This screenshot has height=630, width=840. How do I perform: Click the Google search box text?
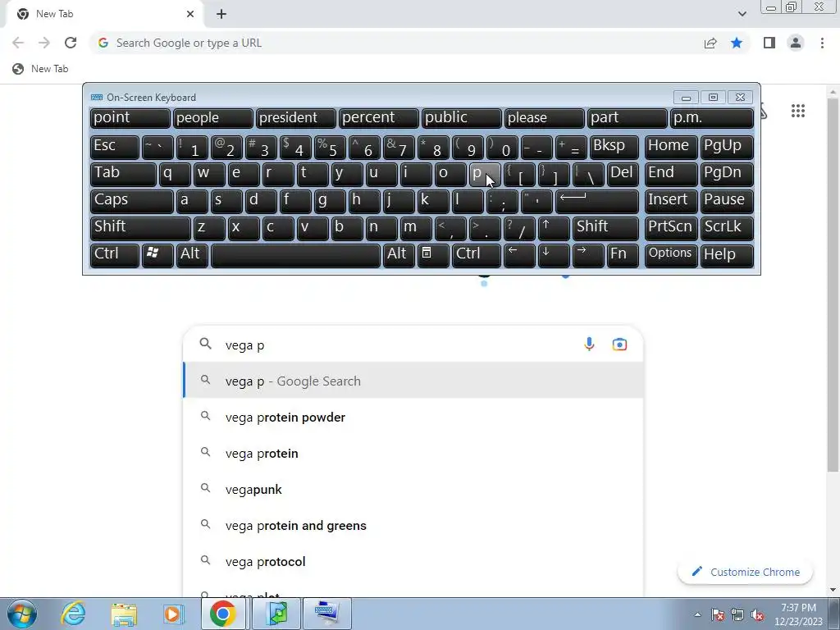coord(244,345)
